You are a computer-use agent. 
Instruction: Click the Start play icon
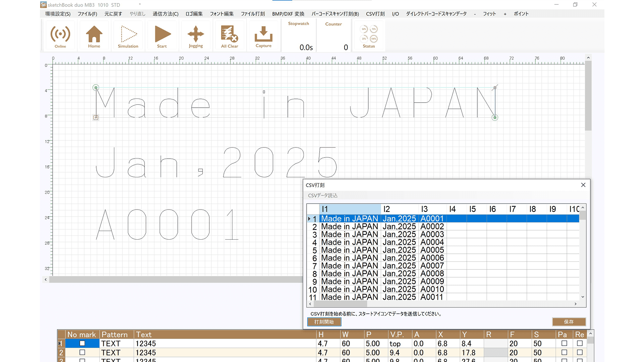[162, 36]
